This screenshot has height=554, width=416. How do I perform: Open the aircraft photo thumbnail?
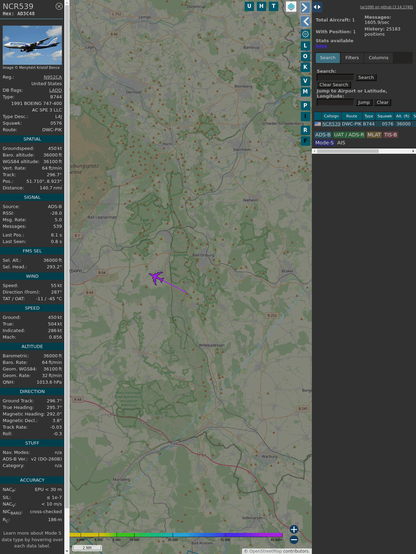click(32, 45)
